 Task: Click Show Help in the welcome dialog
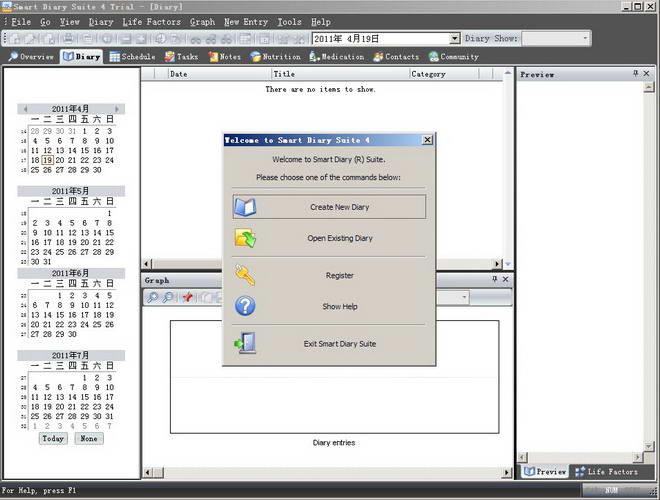(329, 306)
